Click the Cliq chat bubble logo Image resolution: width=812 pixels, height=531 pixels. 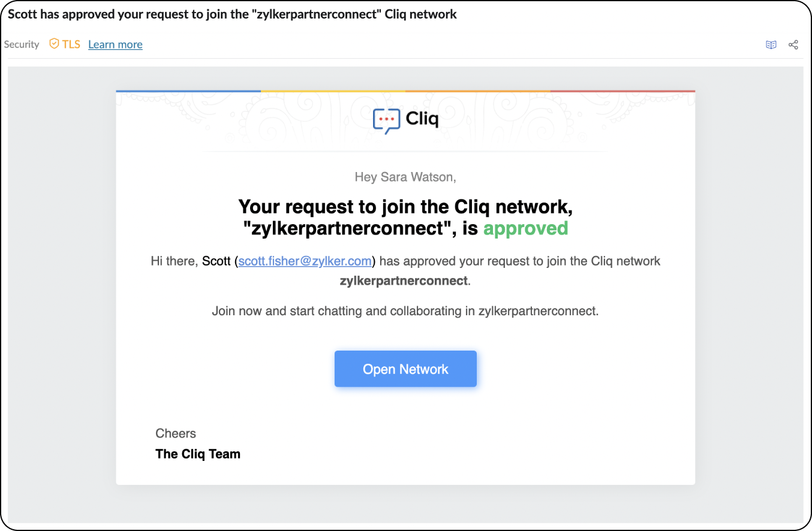click(x=386, y=120)
